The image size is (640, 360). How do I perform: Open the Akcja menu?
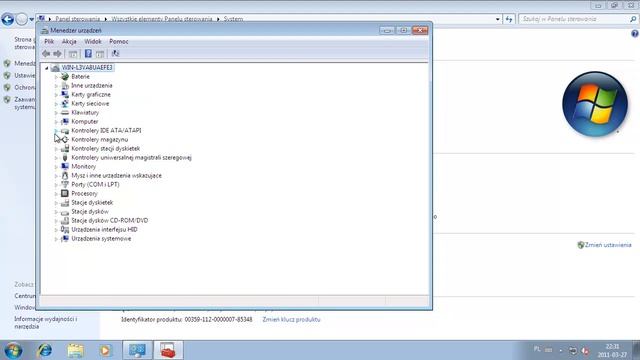pyautogui.click(x=69, y=41)
